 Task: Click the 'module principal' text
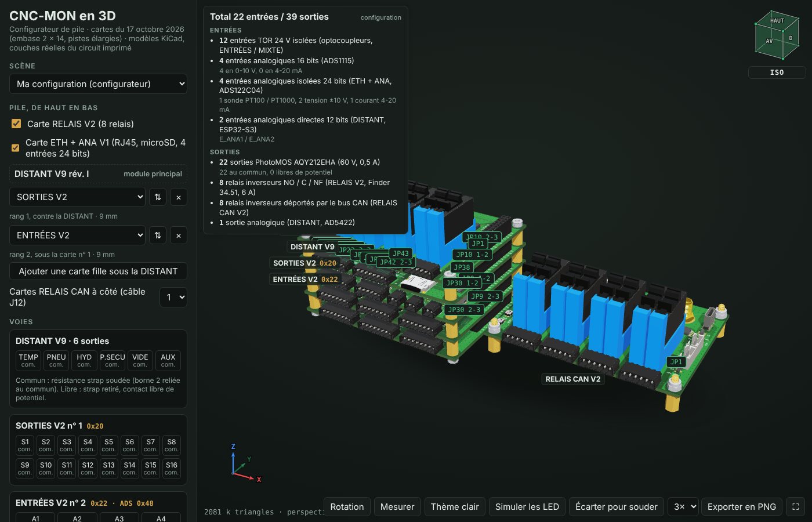[153, 174]
